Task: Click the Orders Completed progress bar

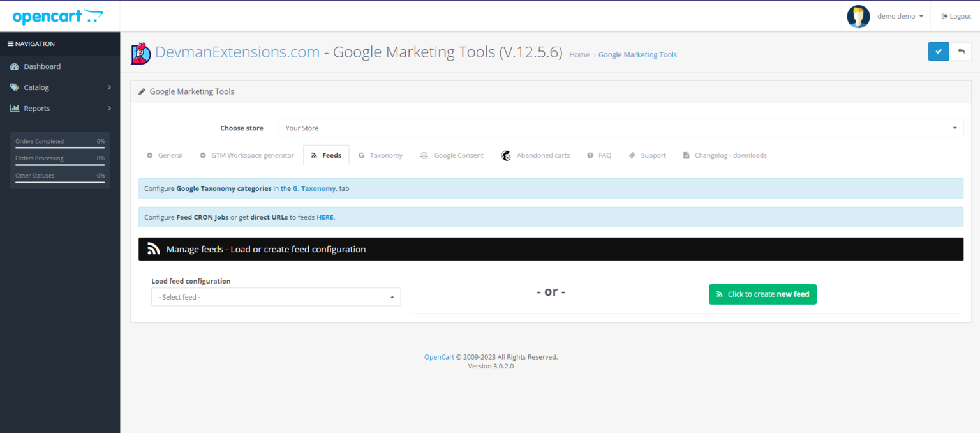Action: click(x=59, y=146)
